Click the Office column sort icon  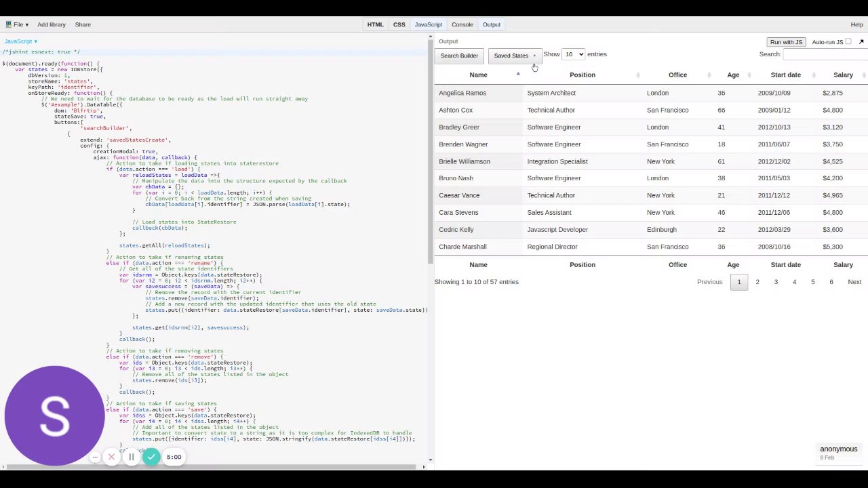point(709,75)
